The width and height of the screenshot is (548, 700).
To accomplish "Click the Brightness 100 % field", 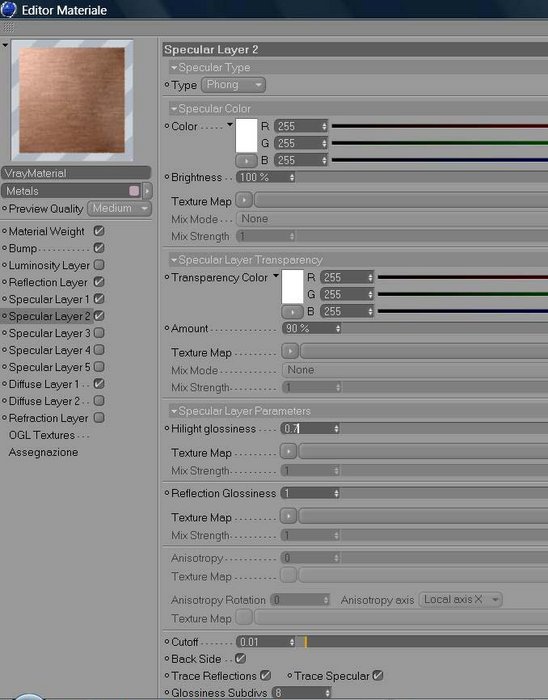I will tap(266, 177).
